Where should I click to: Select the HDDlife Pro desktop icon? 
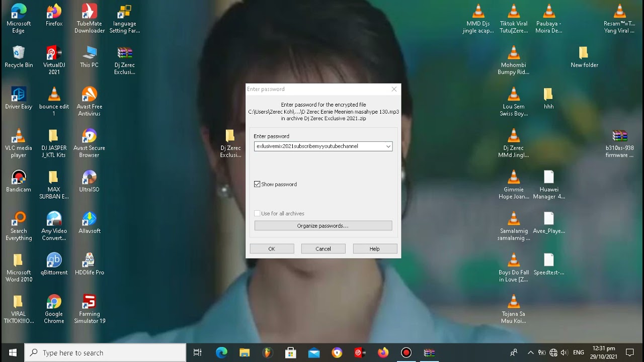tap(90, 264)
